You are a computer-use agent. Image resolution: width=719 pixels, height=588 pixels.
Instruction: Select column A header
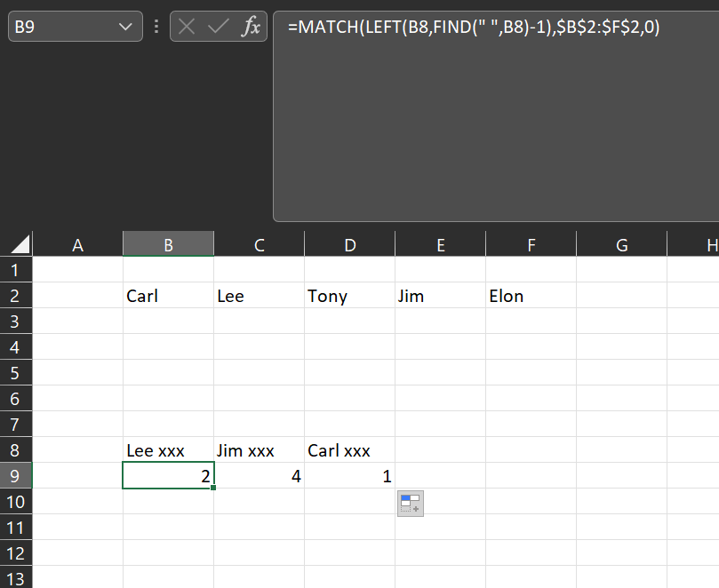click(x=77, y=245)
